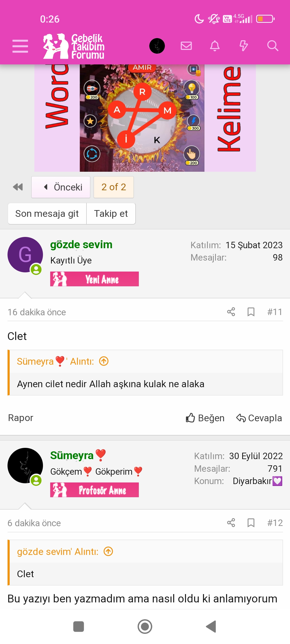Open the notifications bell
Viewport: 290px width, 644px height.
pyautogui.click(x=215, y=46)
